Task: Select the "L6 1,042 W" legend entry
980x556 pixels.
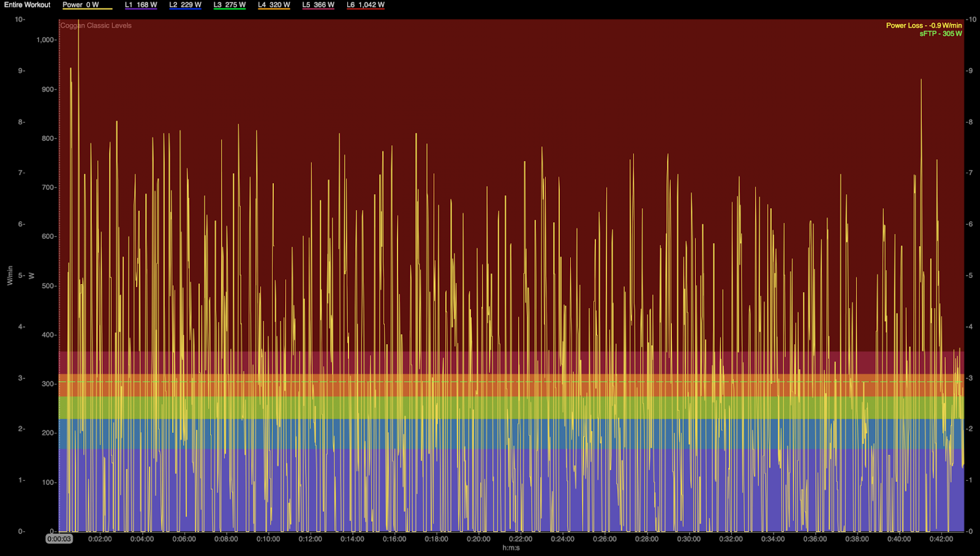Action: 366,5
